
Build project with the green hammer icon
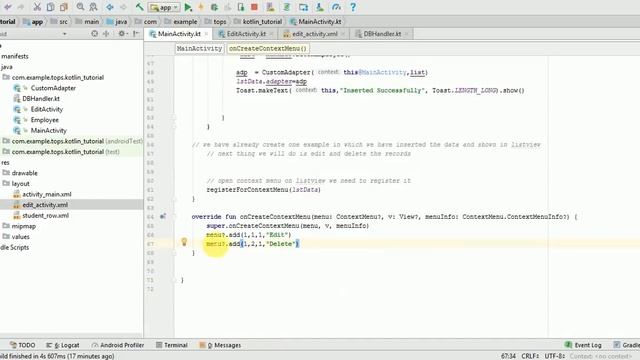click(140, 7)
